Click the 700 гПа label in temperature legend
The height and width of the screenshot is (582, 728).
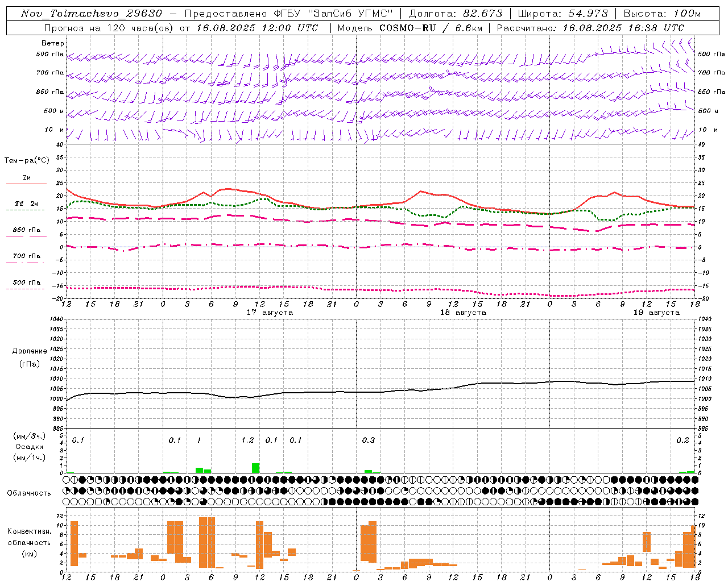coord(27,256)
